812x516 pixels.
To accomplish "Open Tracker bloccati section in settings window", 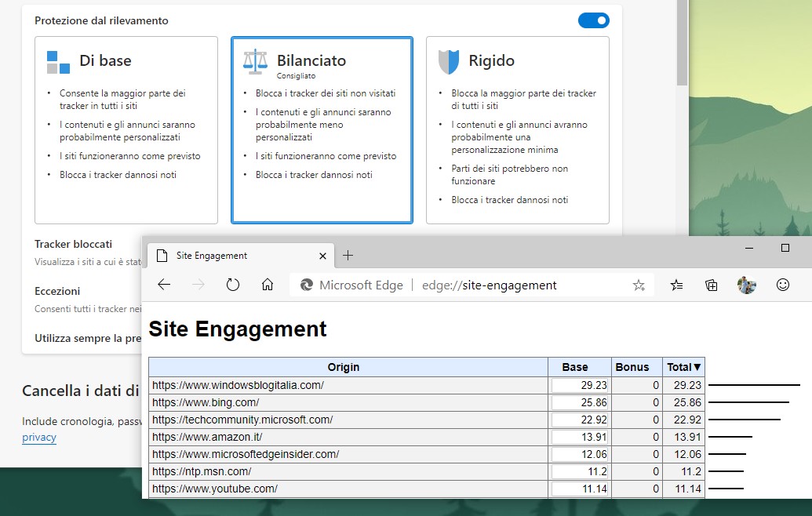I will pos(73,245).
